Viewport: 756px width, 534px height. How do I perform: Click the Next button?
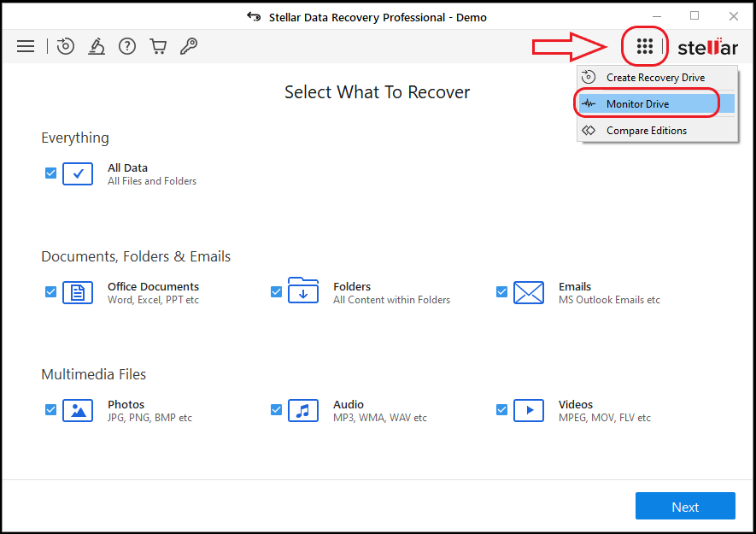click(685, 506)
